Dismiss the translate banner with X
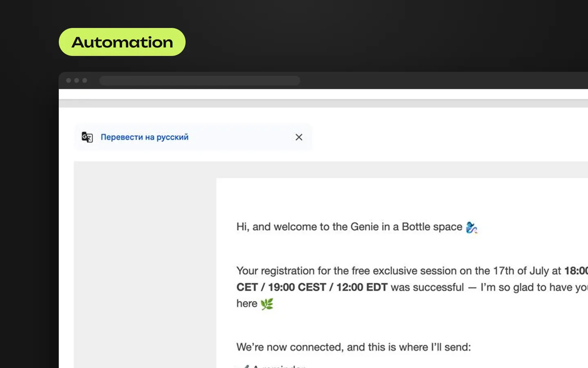This screenshot has width=588, height=368. tap(299, 137)
